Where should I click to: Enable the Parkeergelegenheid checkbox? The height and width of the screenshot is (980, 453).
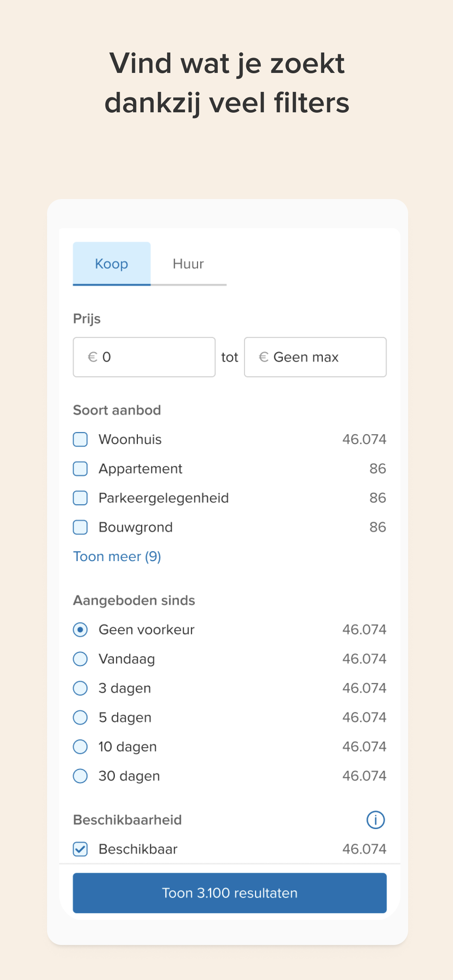(x=80, y=498)
